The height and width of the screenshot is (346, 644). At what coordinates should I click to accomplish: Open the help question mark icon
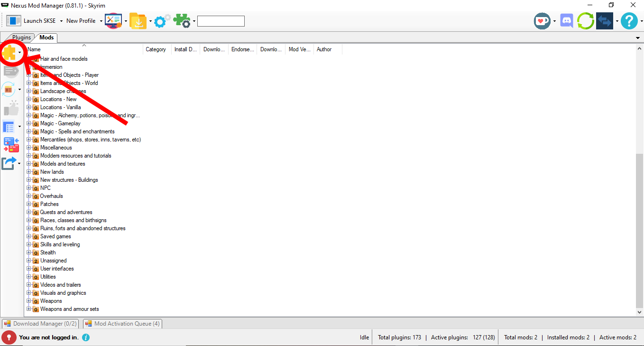[629, 21]
